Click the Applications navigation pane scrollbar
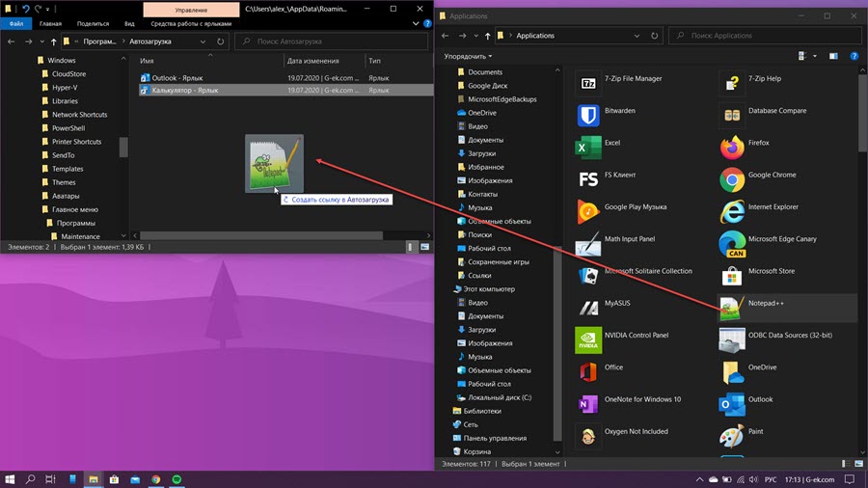This screenshot has height=488, width=868. click(x=557, y=342)
